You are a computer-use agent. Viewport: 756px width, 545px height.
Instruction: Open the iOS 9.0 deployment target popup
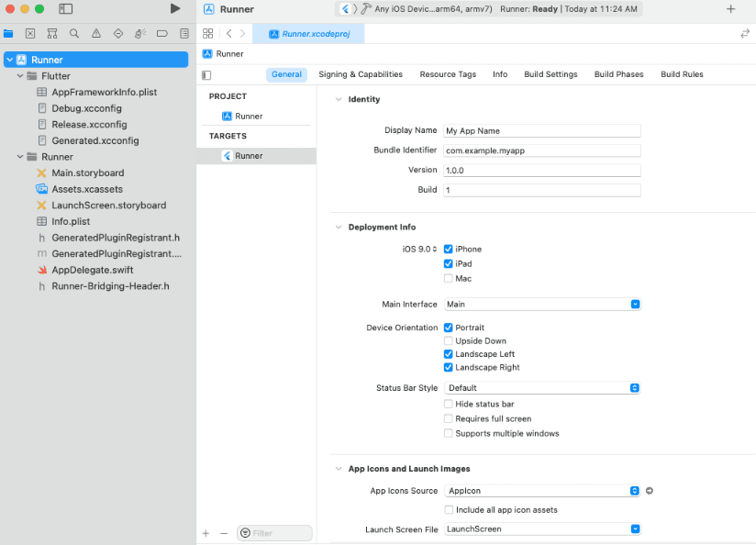click(x=419, y=249)
